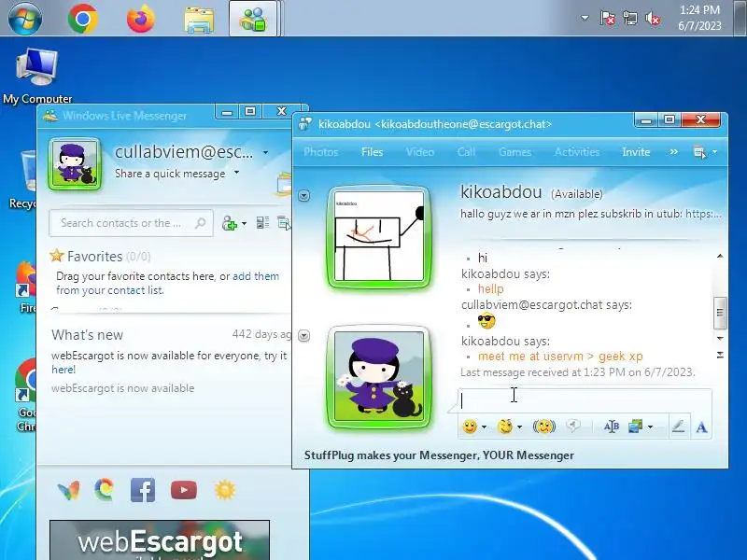Click the chat history scrollbar thumb
This screenshot has height=560, width=747.
pos(720,313)
